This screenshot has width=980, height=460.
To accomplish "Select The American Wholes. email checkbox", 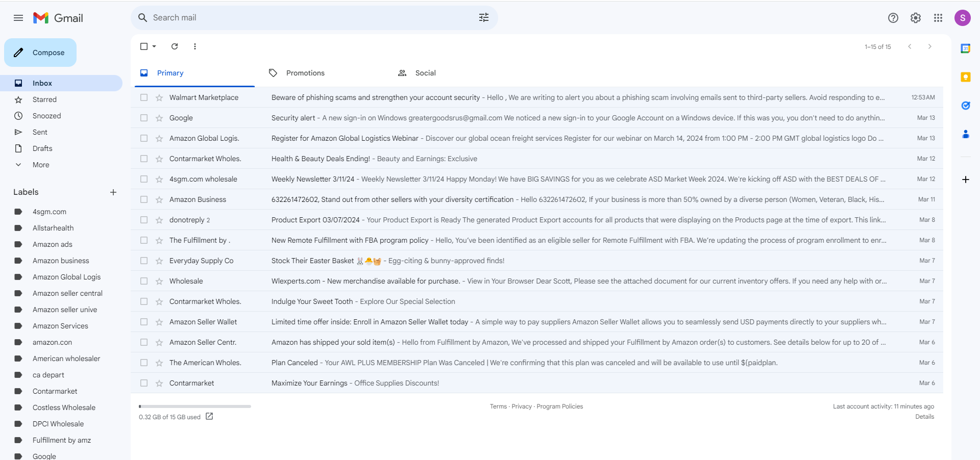I will [x=144, y=363].
